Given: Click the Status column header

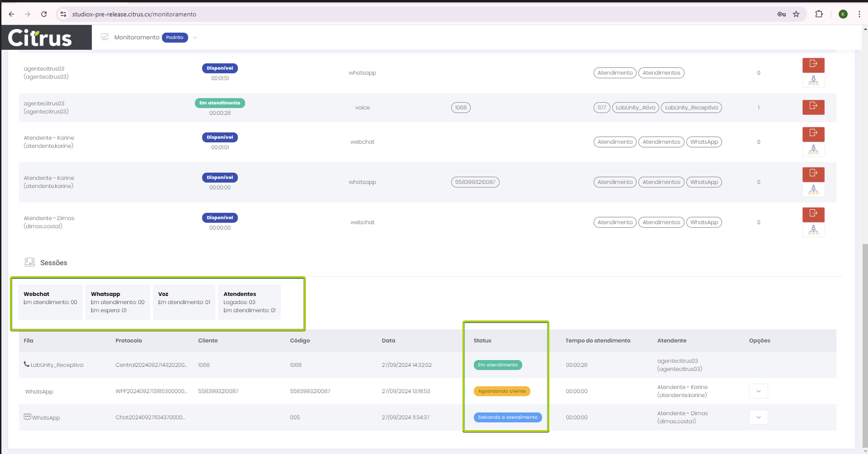Looking at the screenshot, I should click(482, 341).
